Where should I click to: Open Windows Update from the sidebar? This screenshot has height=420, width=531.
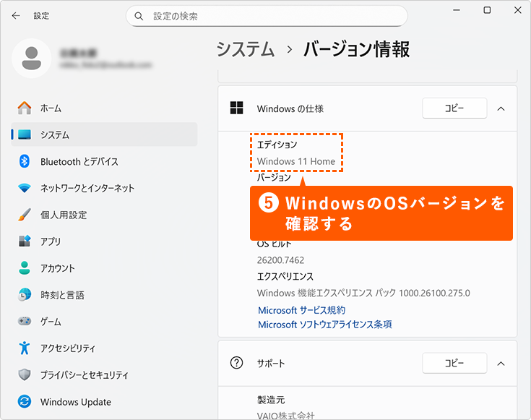pos(75,402)
